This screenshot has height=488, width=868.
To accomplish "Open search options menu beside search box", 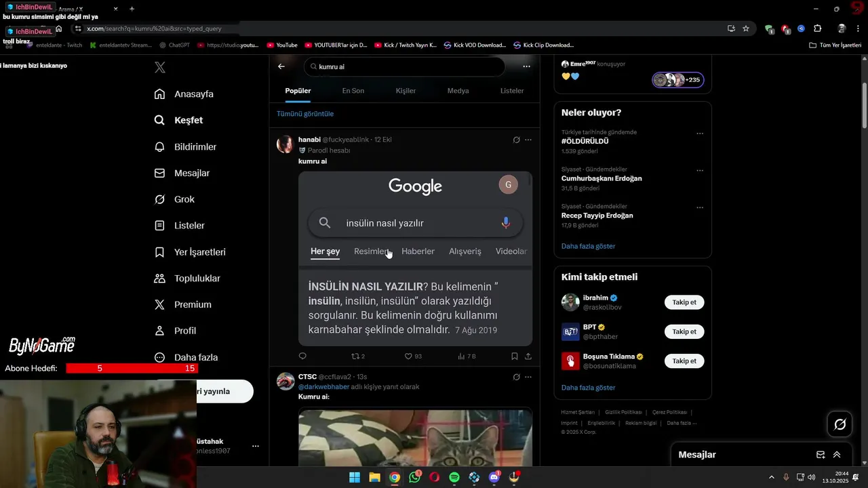I will tap(526, 66).
